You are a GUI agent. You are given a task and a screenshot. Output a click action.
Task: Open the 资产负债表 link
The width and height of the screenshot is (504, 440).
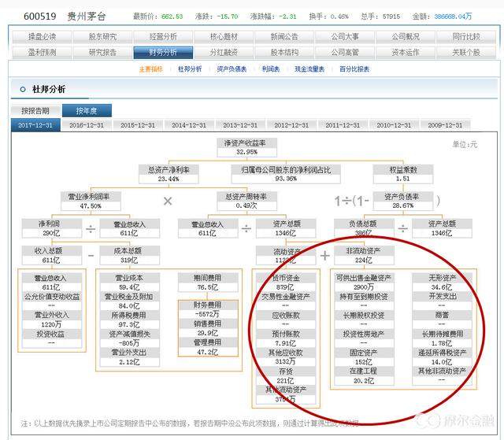point(232,68)
